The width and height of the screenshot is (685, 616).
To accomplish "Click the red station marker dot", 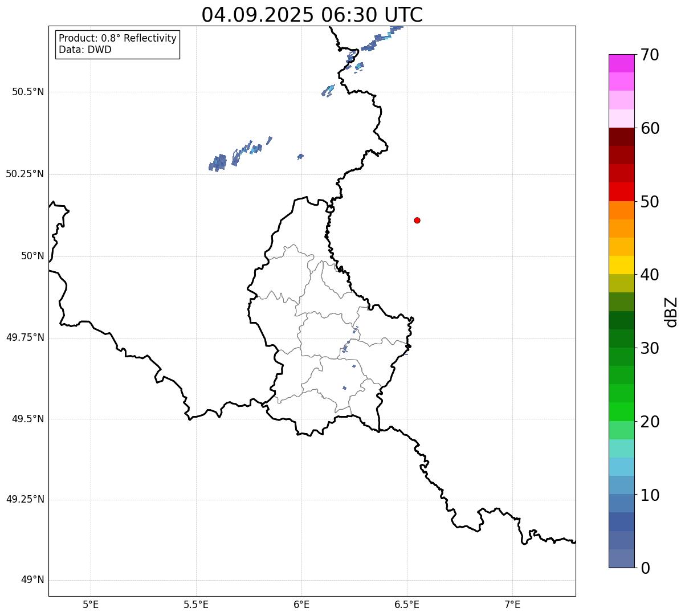I will click(x=417, y=221).
